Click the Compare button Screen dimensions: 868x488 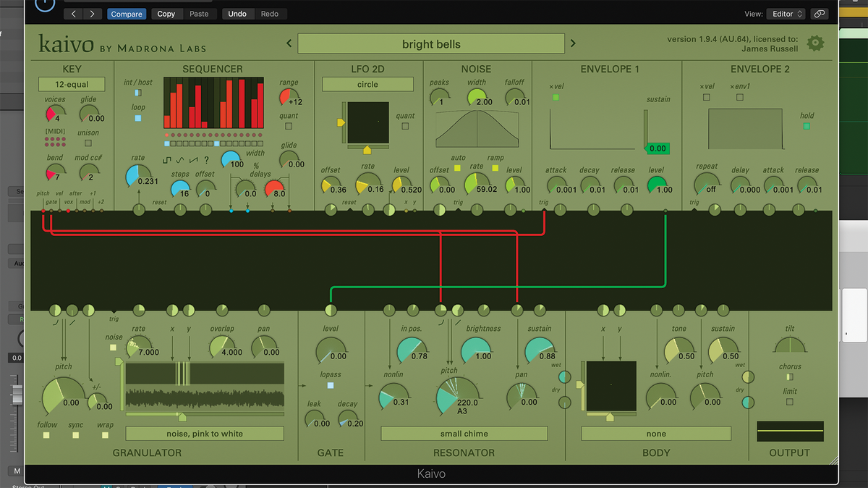pos(126,14)
